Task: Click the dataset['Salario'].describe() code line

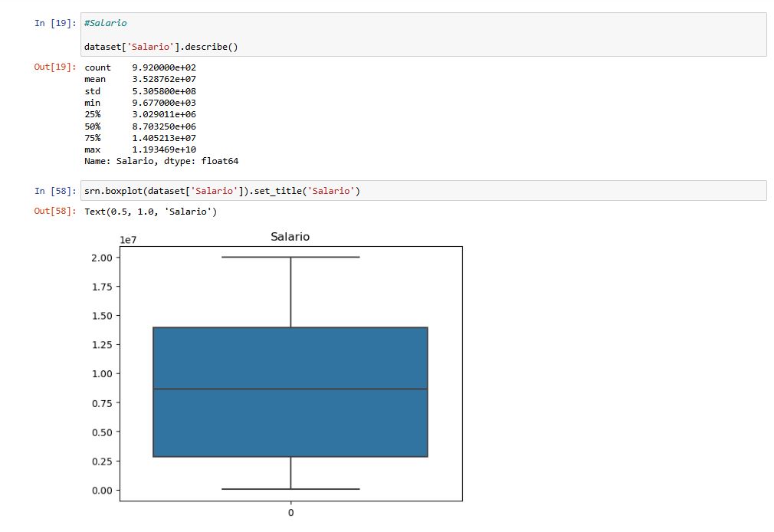Action: pyautogui.click(x=161, y=47)
